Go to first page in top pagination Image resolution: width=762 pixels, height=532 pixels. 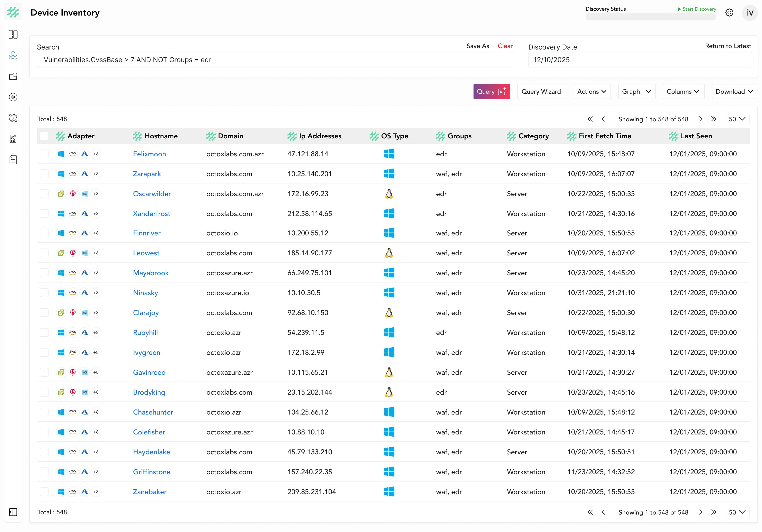coord(590,119)
